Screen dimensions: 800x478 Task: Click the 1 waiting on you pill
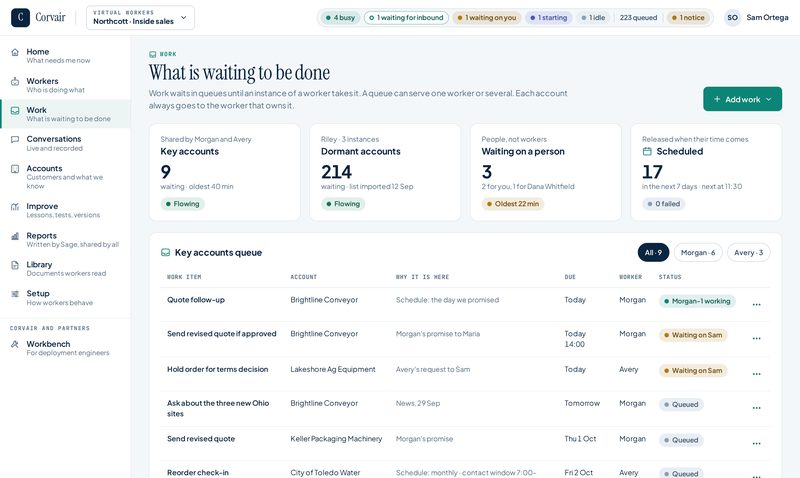487,17
